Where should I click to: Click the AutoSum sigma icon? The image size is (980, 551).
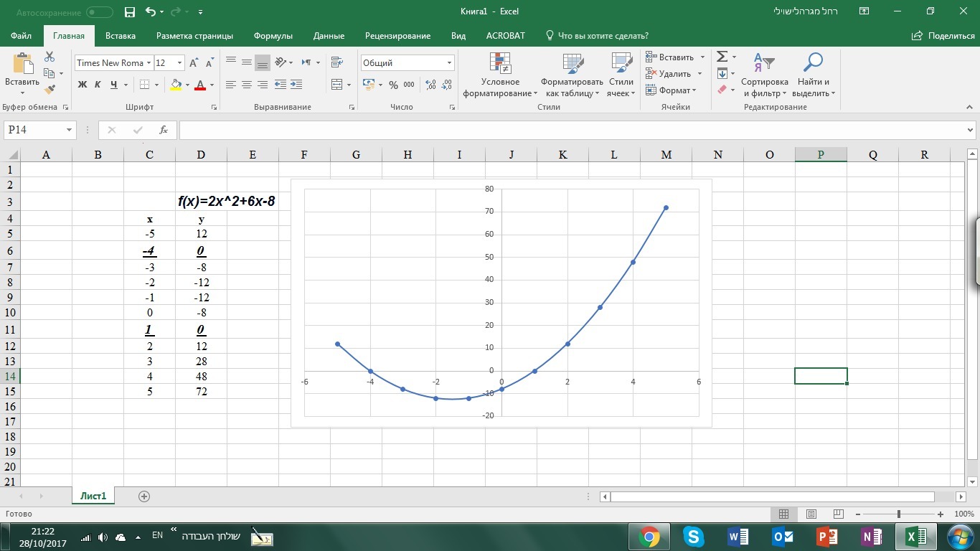click(722, 57)
